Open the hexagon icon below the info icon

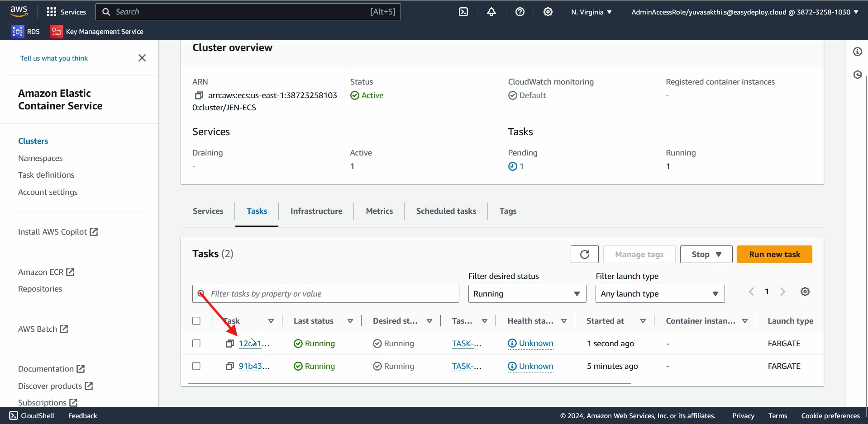[858, 75]
